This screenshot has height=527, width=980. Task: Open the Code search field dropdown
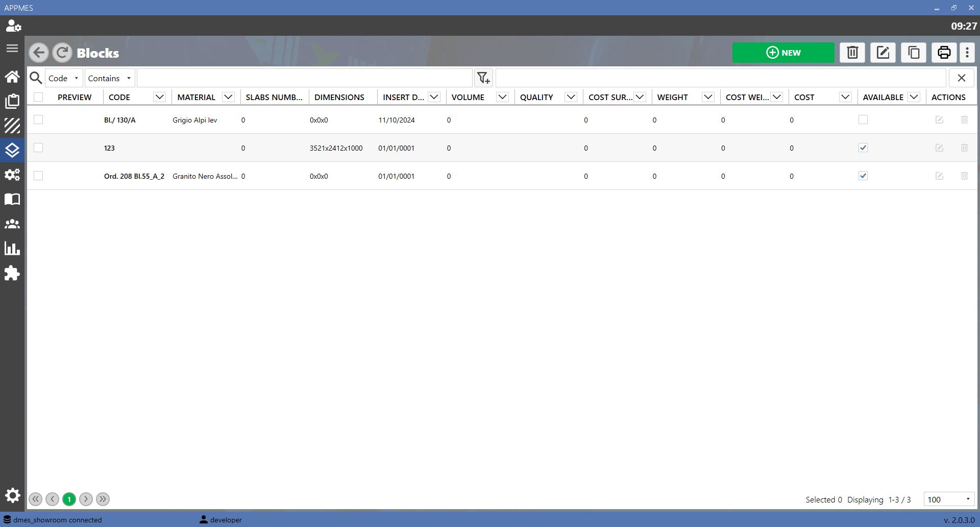pos(64,78)
